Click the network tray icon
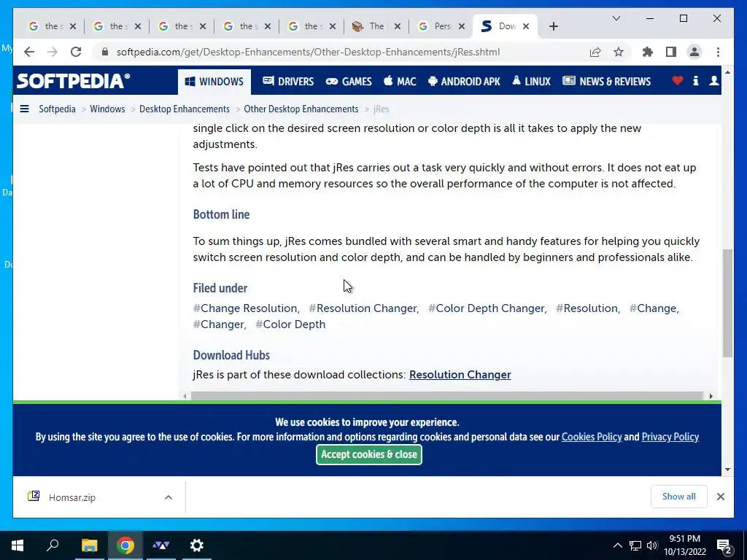The image size is (747, 560). coord(635,545)
